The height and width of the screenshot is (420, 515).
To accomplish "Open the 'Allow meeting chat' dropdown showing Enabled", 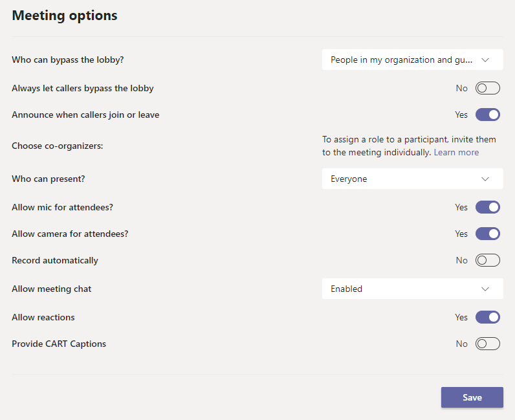I will (x=412, y=289).
